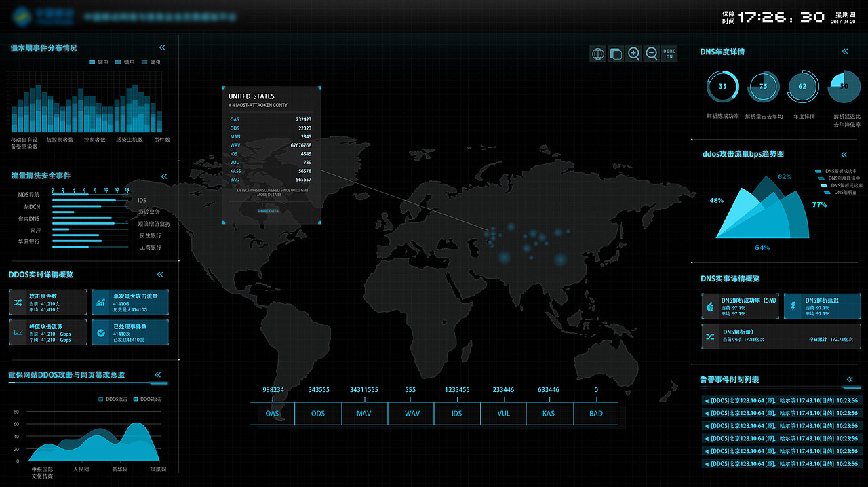868x487 pixels.
Task: Click the DNS解析成功率 legend swatch
Action: [818, 172]
